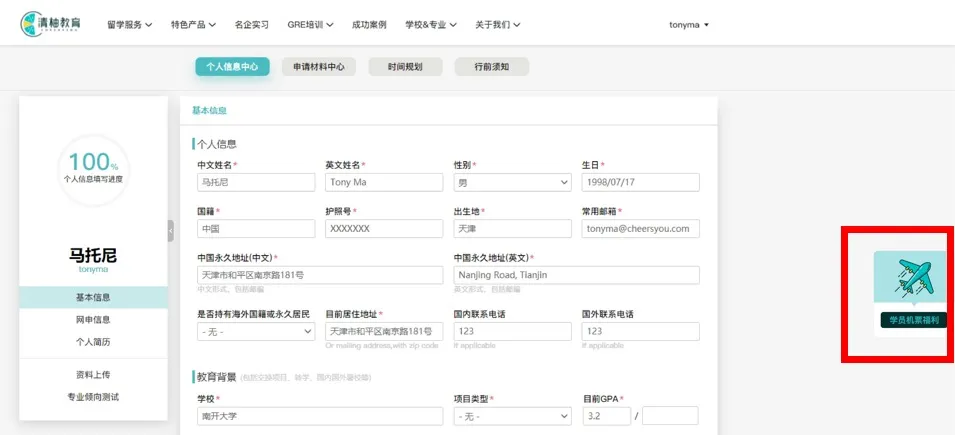This screenshot has height=435, width=955.
Task: Click the 生日 birthday date field
Action: [x=640, y=183]
